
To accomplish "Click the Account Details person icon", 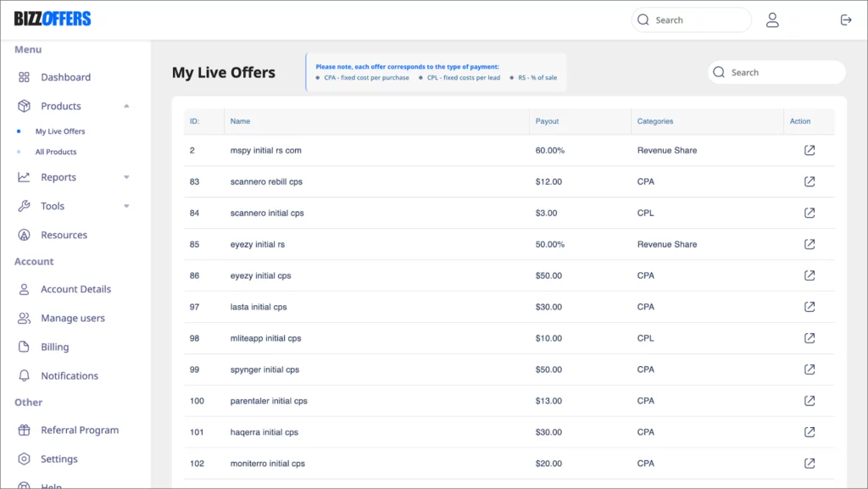I will pyautogui.click(x=24, y=289).
